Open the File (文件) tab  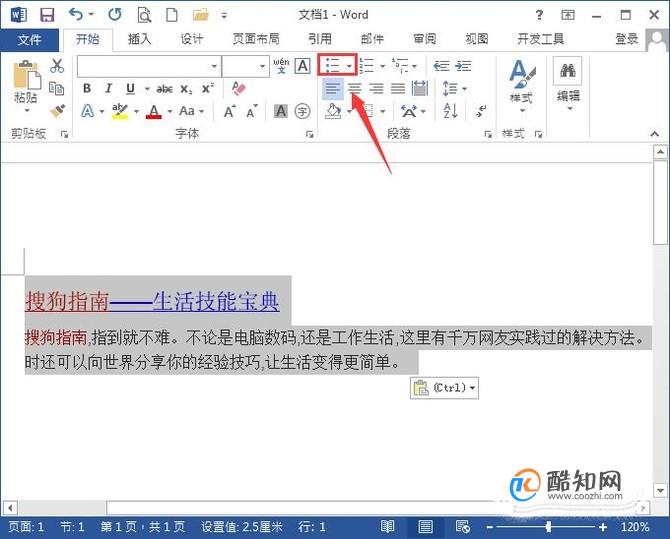pyautogui.click(x=29, y=40)
